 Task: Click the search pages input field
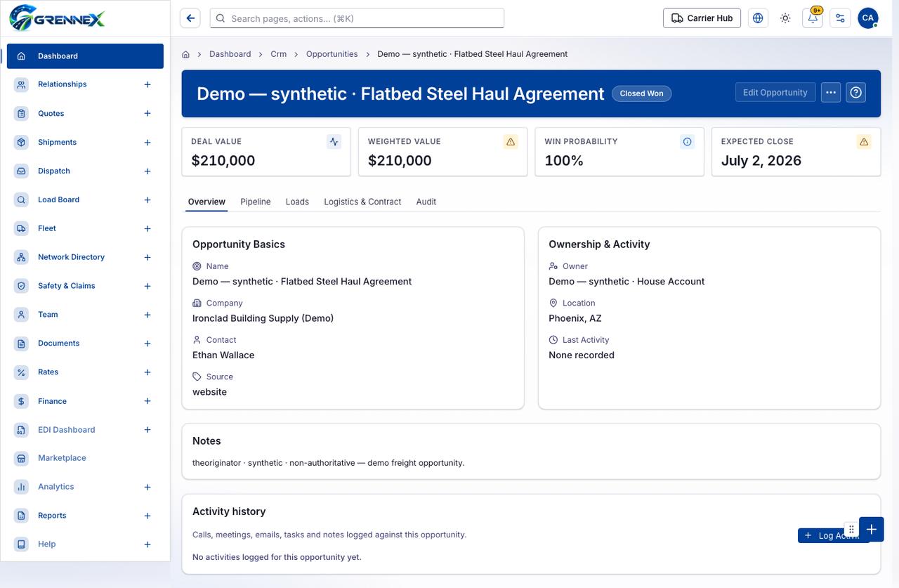coord(357,18)
